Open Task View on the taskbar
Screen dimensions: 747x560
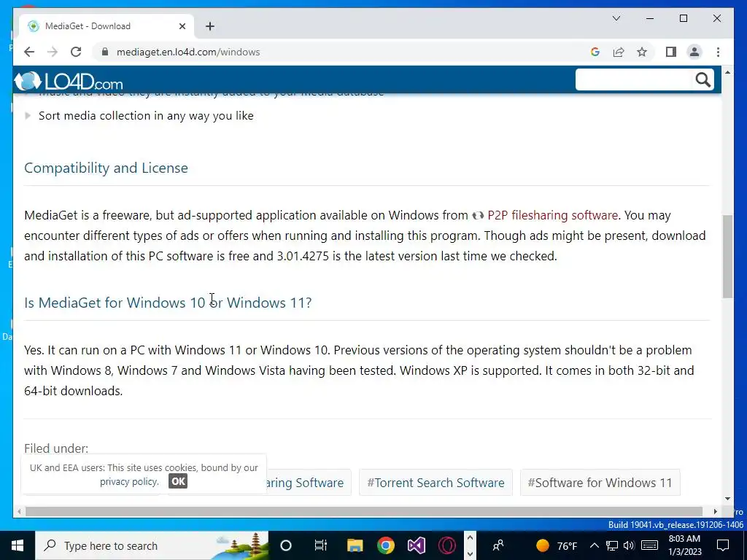click(321, 545)
